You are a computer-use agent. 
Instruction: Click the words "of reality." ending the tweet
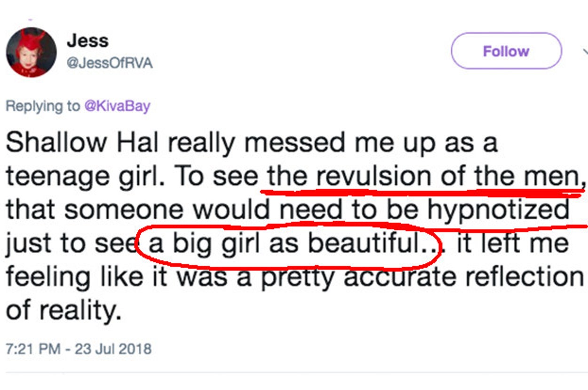(64, 310)
